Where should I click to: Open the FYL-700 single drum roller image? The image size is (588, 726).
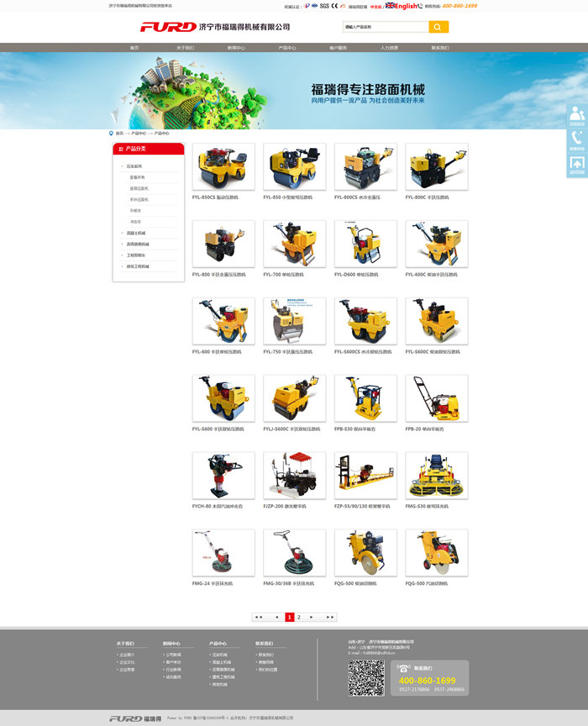[x=295, y=244]
